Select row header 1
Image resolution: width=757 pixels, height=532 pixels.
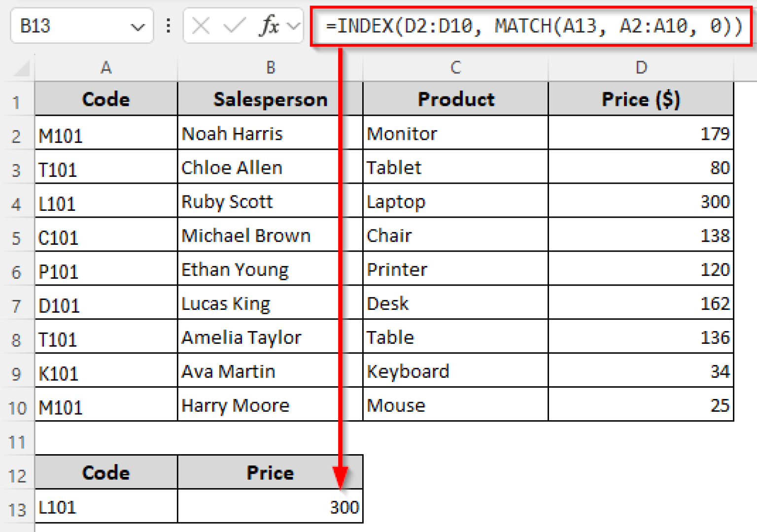tap(17, 99)
